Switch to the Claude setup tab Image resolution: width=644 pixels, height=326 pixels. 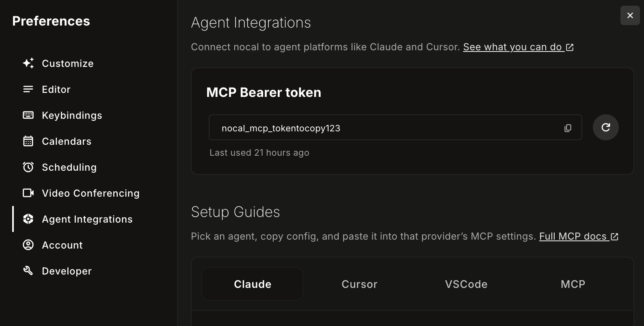(x=252, y=284)
